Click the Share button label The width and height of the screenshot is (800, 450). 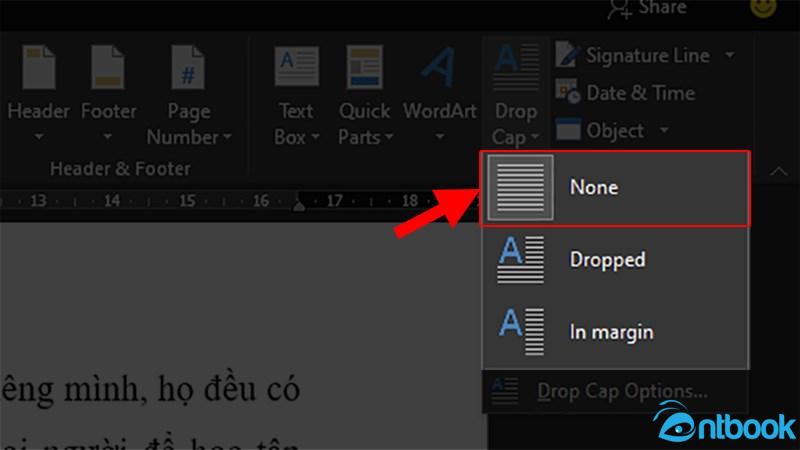tap(662, 8)
